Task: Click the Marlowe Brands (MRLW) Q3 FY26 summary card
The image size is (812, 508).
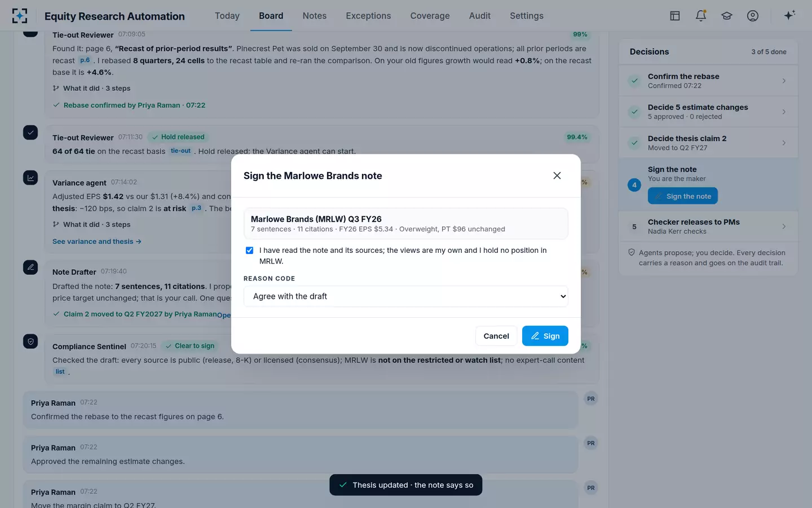Action: coord(406,224)
